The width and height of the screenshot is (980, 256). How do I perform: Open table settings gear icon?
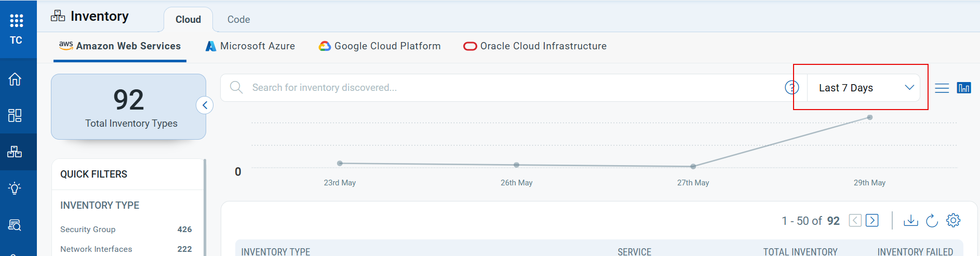(x=953, y=220)
